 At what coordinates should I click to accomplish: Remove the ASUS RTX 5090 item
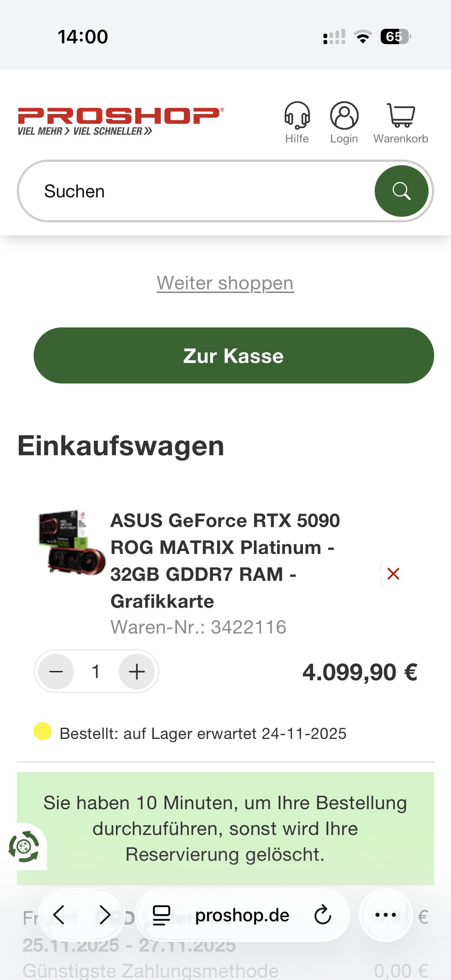[x=393, y=574]
